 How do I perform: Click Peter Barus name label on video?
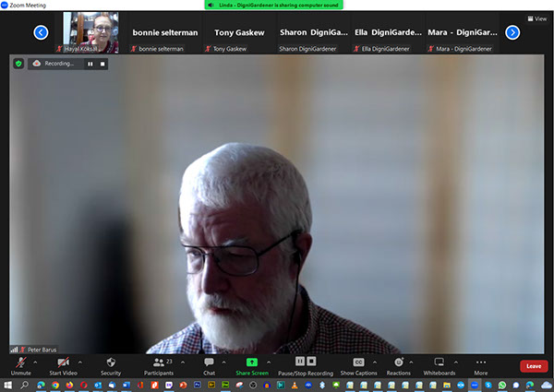[42, 350]
